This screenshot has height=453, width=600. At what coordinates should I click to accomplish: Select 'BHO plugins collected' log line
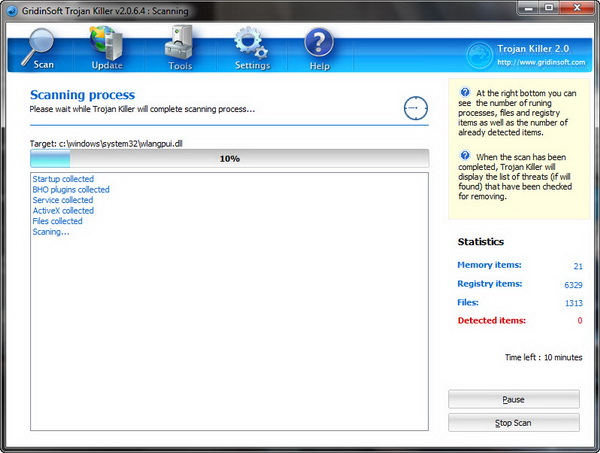point(71,190)
